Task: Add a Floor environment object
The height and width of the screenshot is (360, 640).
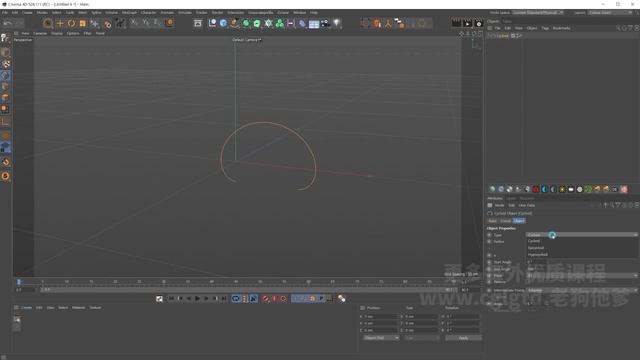Action: point(314,24)
